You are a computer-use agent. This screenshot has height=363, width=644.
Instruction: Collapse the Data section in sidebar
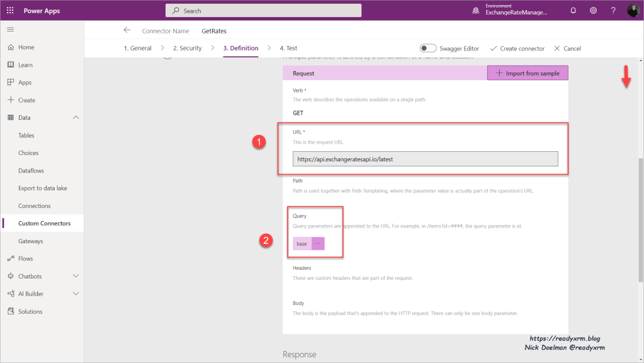[x=76, y=118]
